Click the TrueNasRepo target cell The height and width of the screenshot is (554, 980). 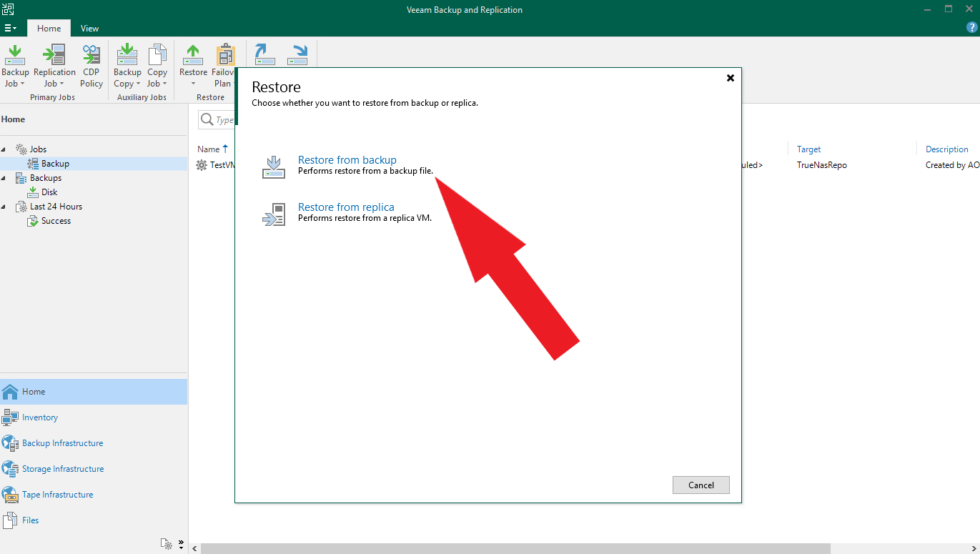(822, 165)
